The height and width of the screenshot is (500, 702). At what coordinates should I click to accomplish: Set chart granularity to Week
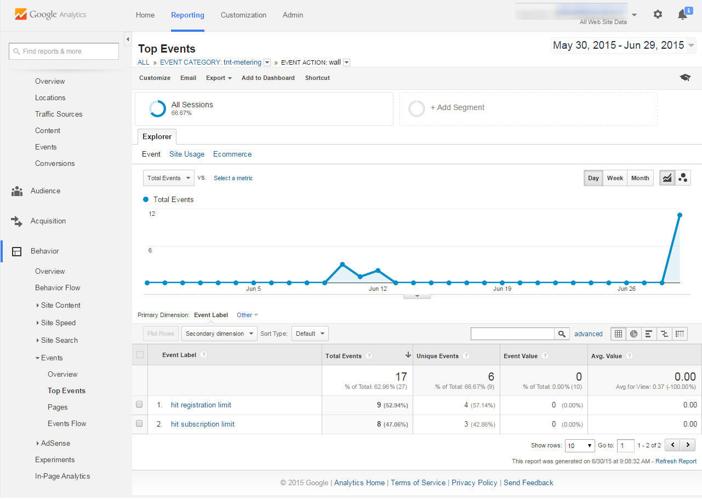point(614,178)
